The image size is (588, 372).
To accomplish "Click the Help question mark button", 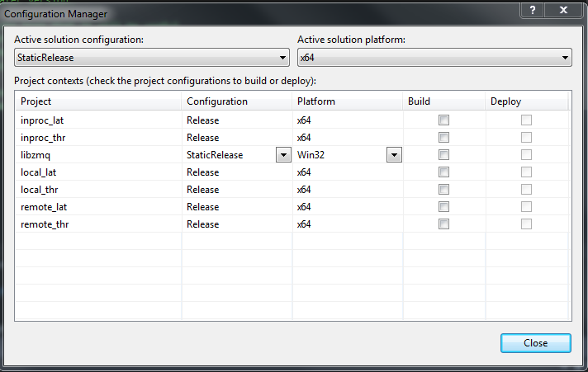I will [533, 9].
